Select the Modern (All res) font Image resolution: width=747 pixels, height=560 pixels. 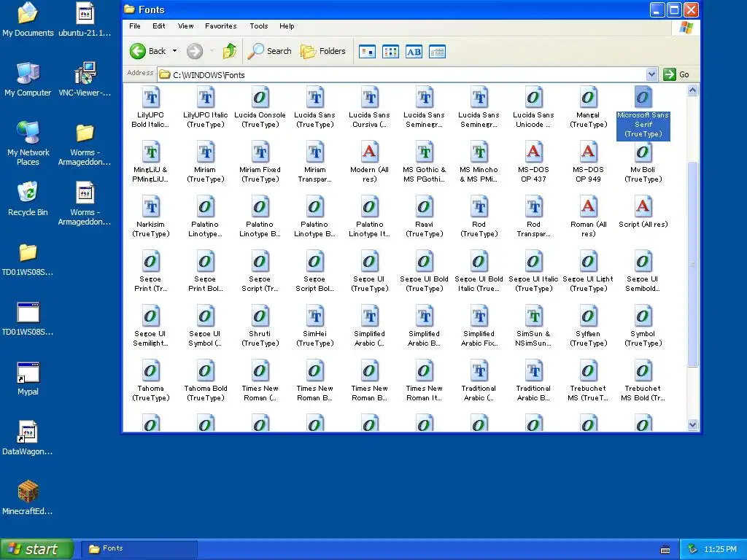pos(370,163)
